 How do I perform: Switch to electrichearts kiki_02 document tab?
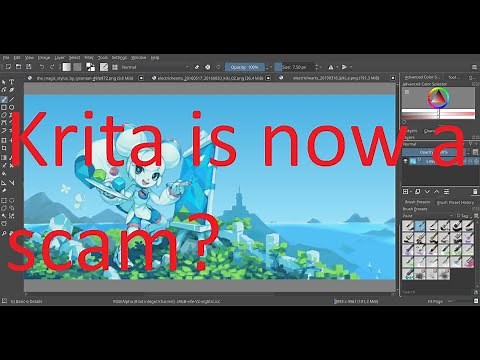pos(210,78)
